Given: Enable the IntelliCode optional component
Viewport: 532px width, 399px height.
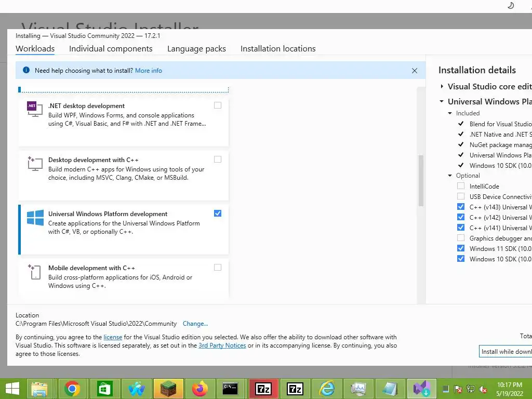Looking at the screenshot, I should pos(461,186).
